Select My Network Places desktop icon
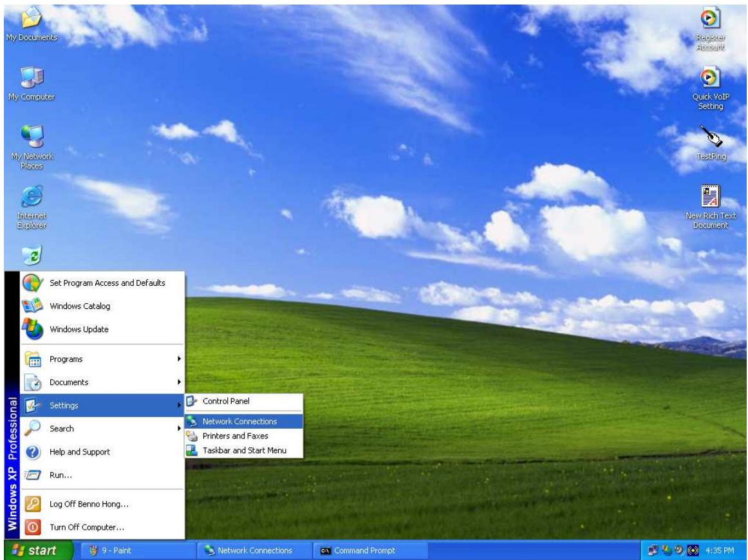Image resolution: width=748 pixels, height=560 pixels. [x=32, y=147]
